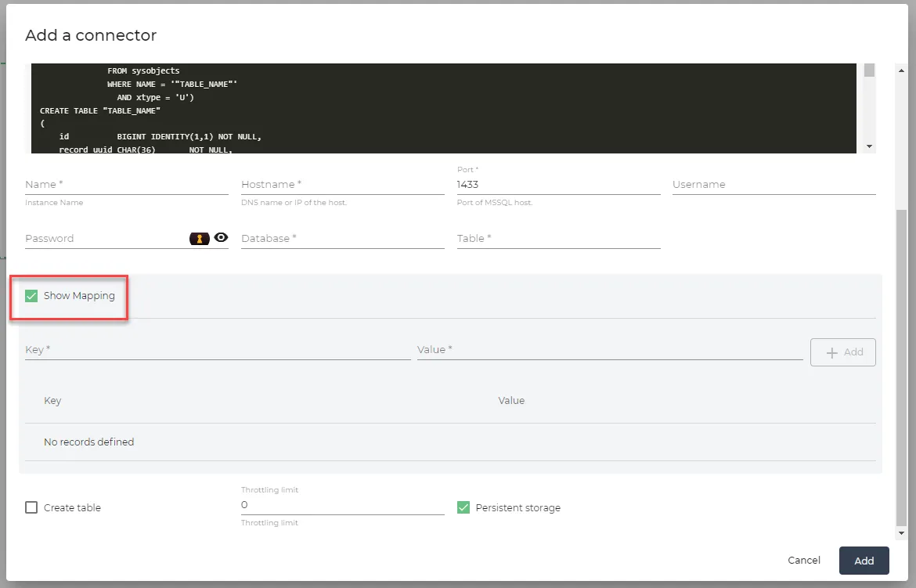Disable the Persistent storage checkbox
Viewport: 916px width, 588px height.
click(463, 507)
